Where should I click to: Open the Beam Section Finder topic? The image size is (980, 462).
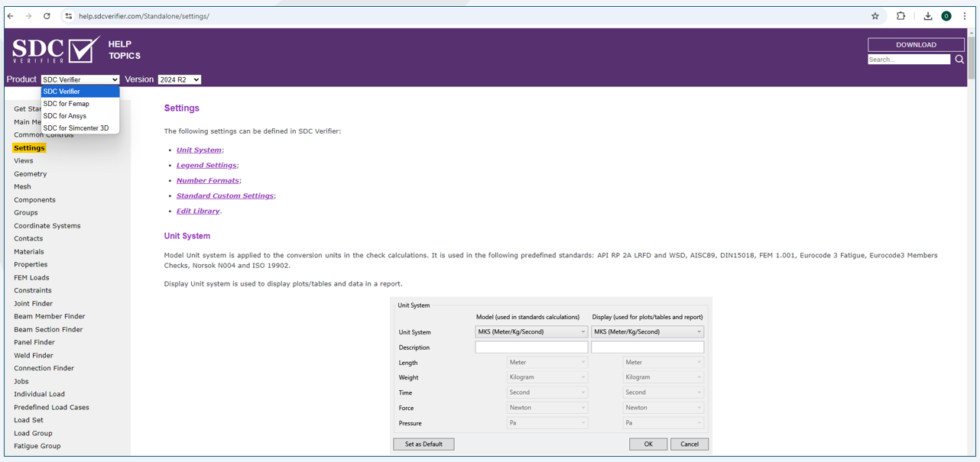[x=48, y=330]
